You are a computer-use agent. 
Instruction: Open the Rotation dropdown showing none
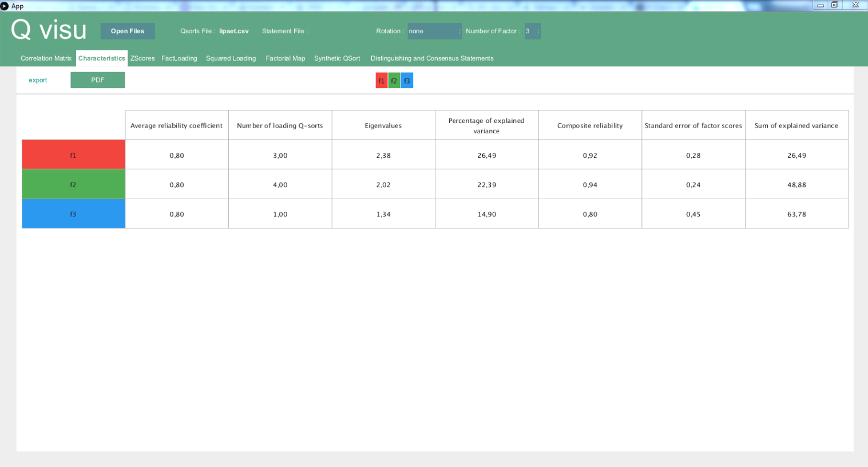point(434,31)
